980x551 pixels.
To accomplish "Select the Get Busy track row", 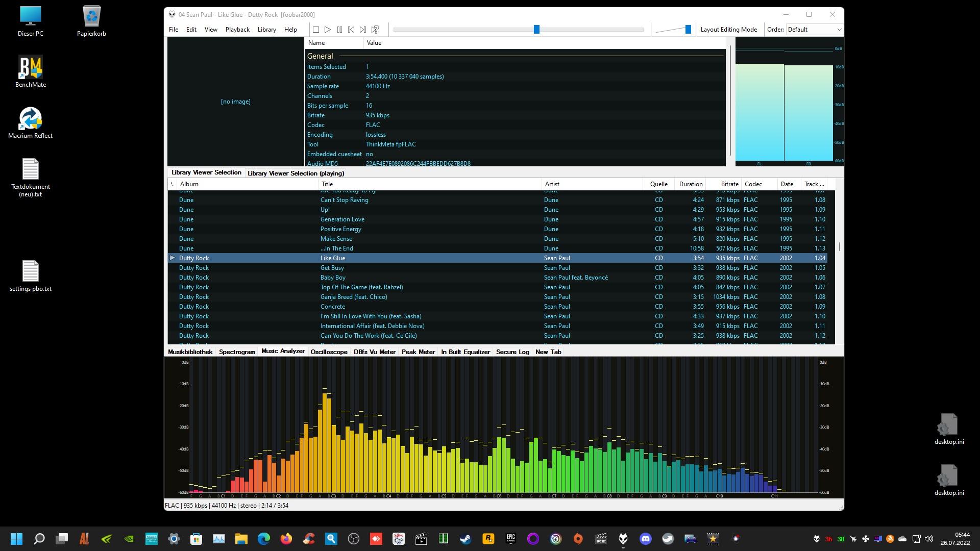I will (x=498, y=268).
